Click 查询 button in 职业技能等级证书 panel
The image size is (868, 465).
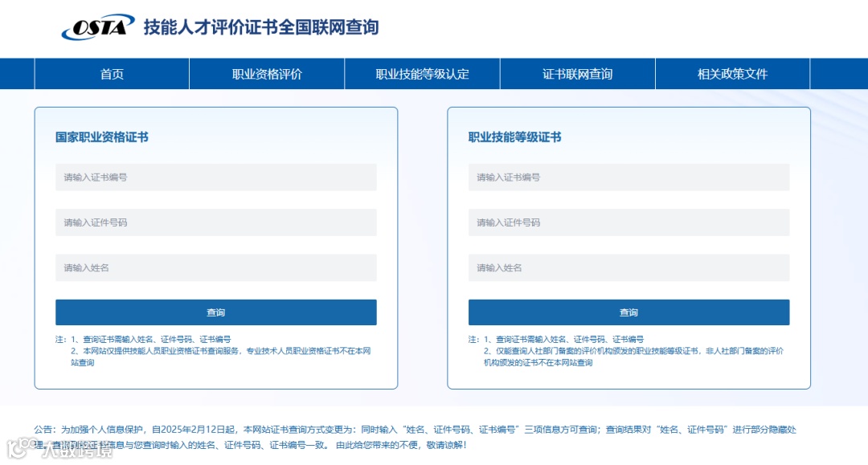click(628, 312)
